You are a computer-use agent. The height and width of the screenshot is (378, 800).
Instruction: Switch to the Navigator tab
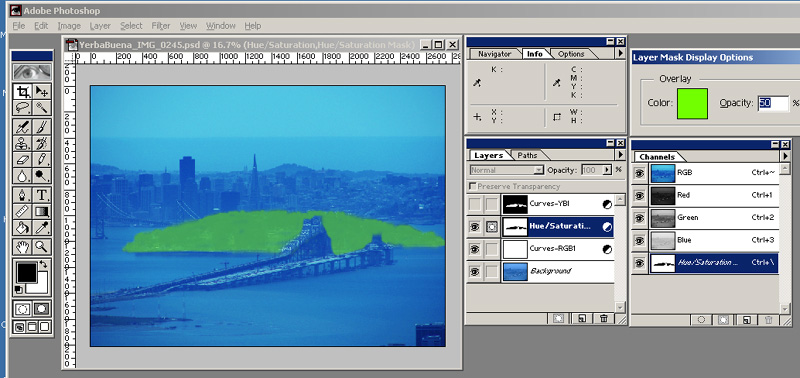[x=494, y=54]
